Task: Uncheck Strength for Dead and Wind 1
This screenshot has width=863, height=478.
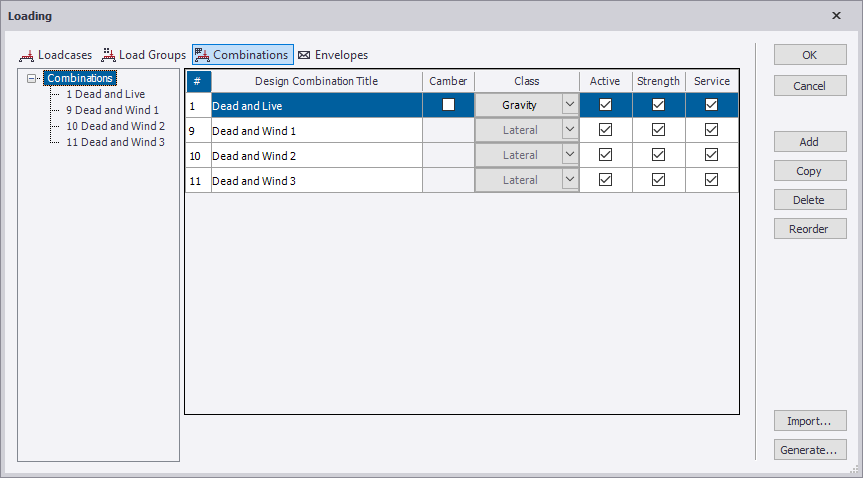Action: 658,130
